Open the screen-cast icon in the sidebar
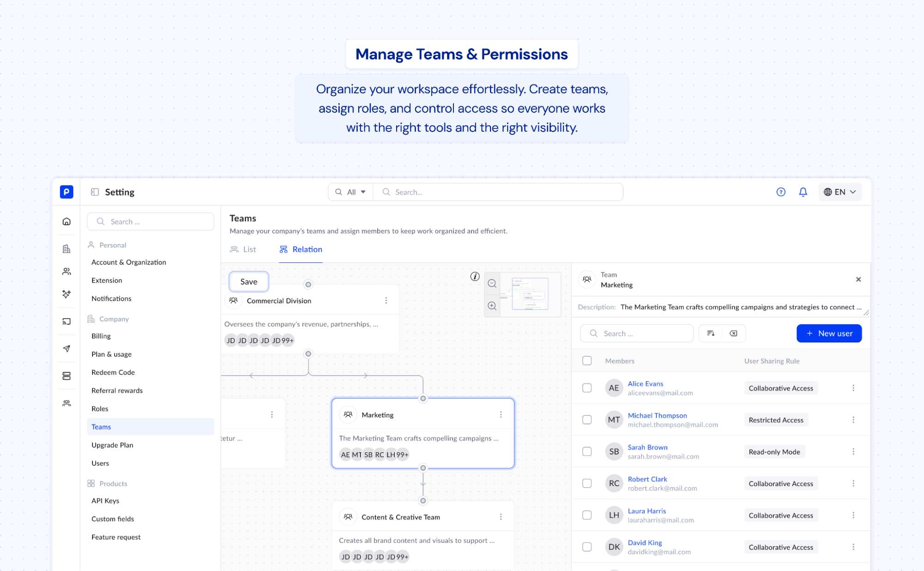 click(66, 322)
